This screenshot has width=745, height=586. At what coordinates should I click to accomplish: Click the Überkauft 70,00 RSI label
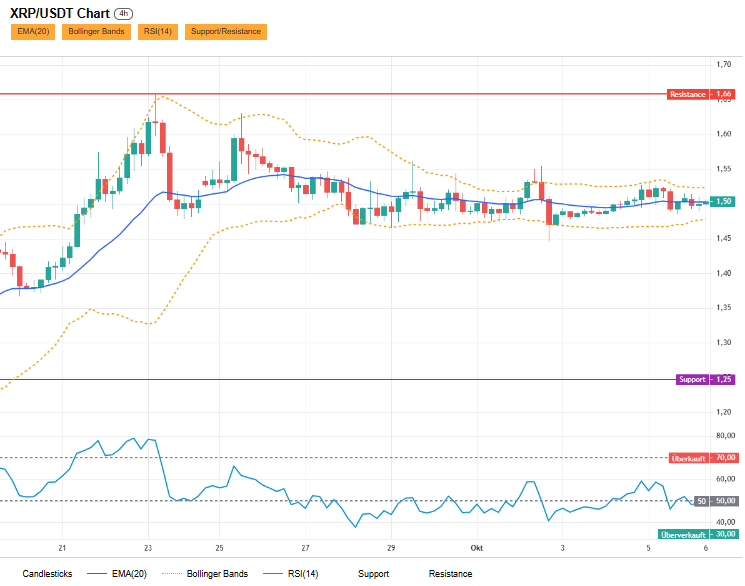pos(703,458)
